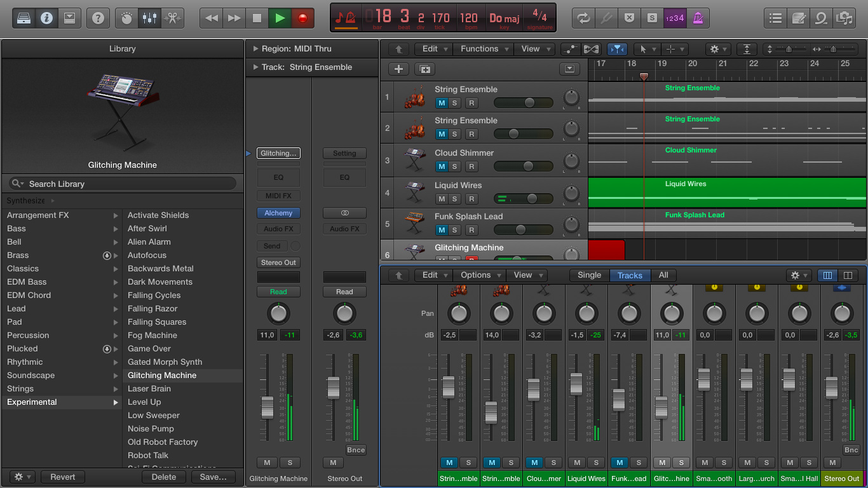Switch mixer to Single view

[589, 275]
